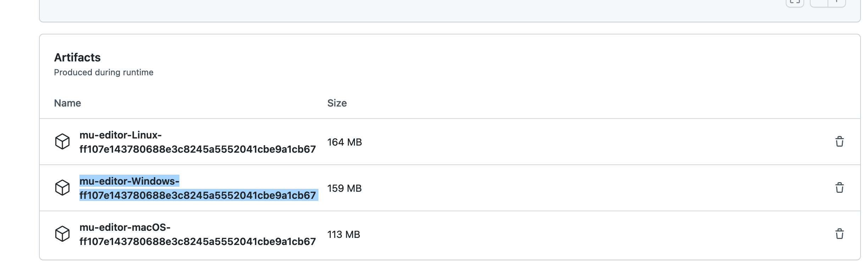Click the Size column header
This screenshot has width=868, height=267.
point(337,103)
